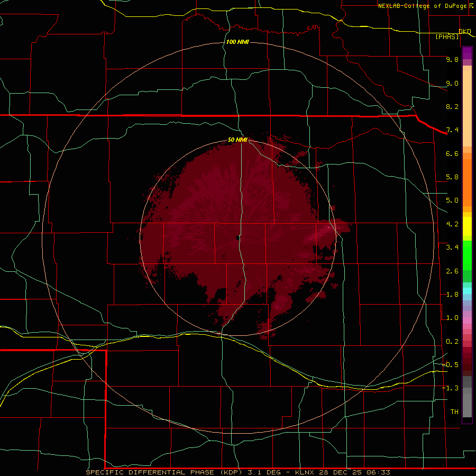Click the 8.2 value on the color scale
This screenshot has width=476, height=476.
coord(452,106)
